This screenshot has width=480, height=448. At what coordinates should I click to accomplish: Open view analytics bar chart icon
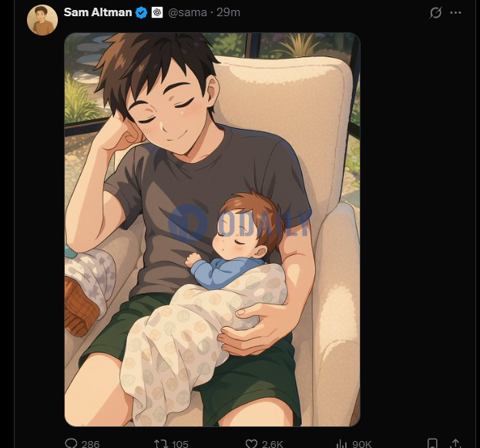(341, 443)
